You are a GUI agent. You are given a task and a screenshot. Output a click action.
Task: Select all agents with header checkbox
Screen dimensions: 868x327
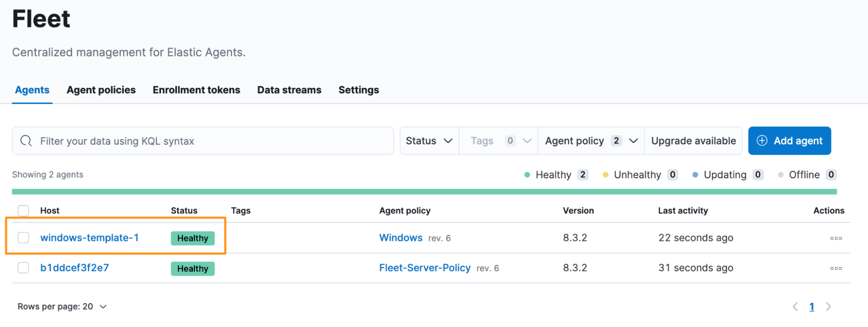pyautogui.click(x=23, y=210)
